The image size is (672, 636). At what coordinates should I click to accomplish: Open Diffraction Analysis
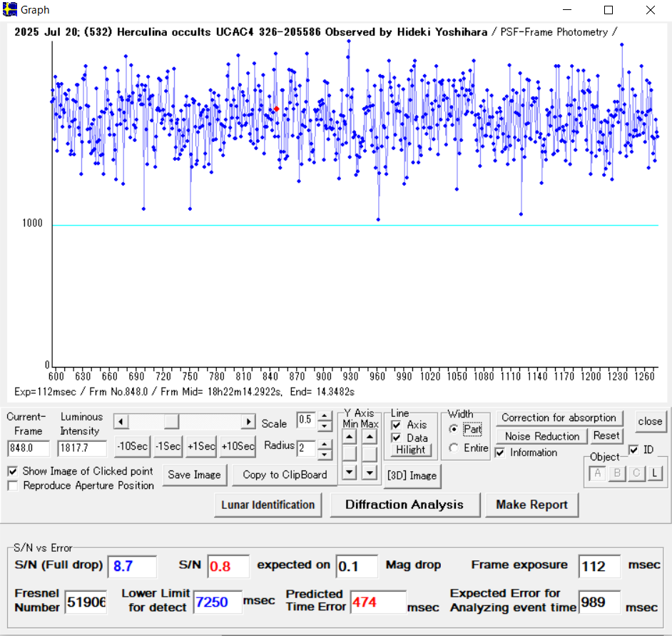pyautogui.click(x=404, y=505)
